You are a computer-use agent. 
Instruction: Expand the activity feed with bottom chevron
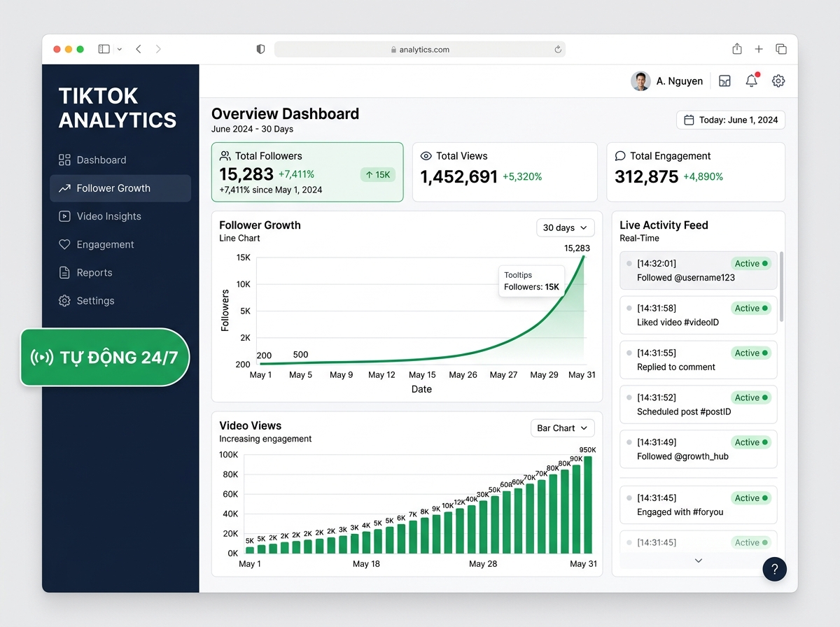click(698, 561)
